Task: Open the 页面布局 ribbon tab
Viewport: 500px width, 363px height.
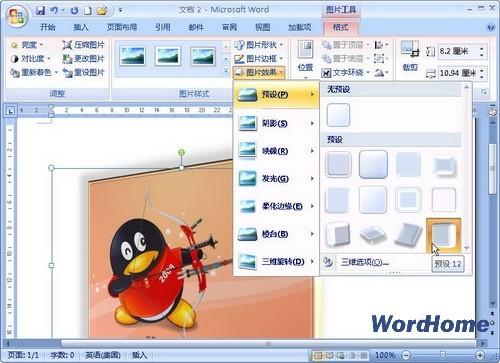Action: coord(122,27)
